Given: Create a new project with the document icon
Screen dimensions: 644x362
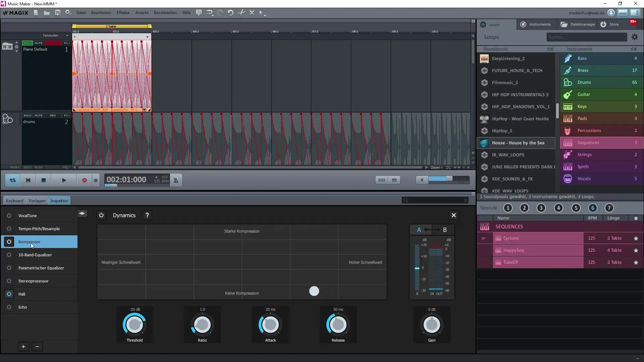Looking at the screenshot, I should (36, 13).
